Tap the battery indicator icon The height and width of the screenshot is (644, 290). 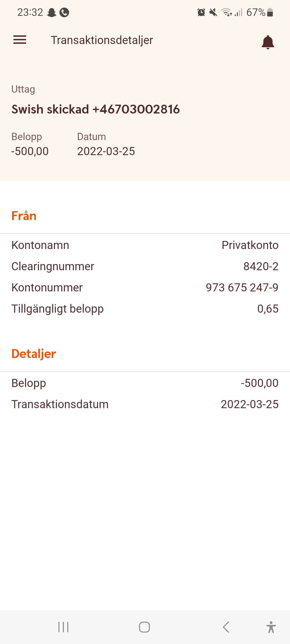270,12
